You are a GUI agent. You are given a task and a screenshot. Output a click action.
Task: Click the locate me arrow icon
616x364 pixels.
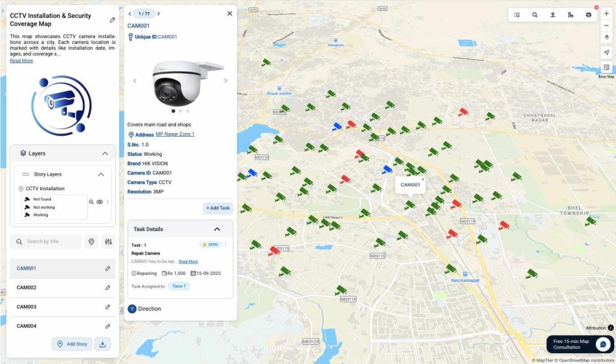[606, 52]
